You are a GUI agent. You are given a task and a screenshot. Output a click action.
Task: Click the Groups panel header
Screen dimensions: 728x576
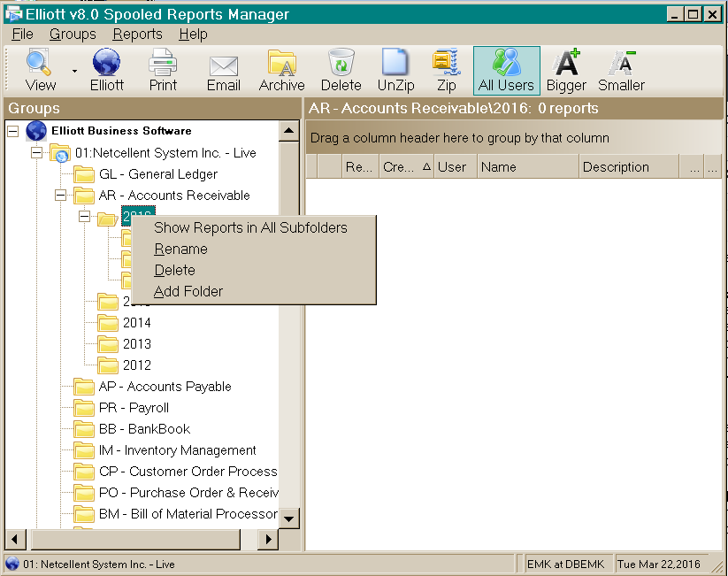pyautogui.click(x=152, y=108)
